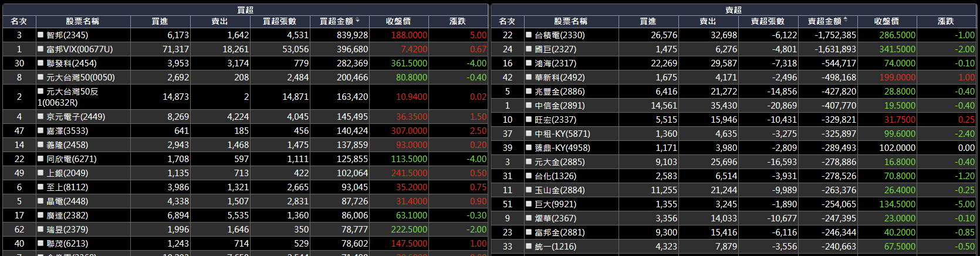Check the box next to 鴻海(2317)

529,63
